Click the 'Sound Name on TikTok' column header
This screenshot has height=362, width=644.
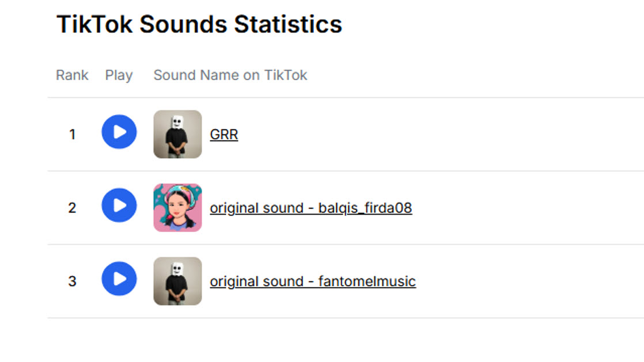(x=230, y=75)
